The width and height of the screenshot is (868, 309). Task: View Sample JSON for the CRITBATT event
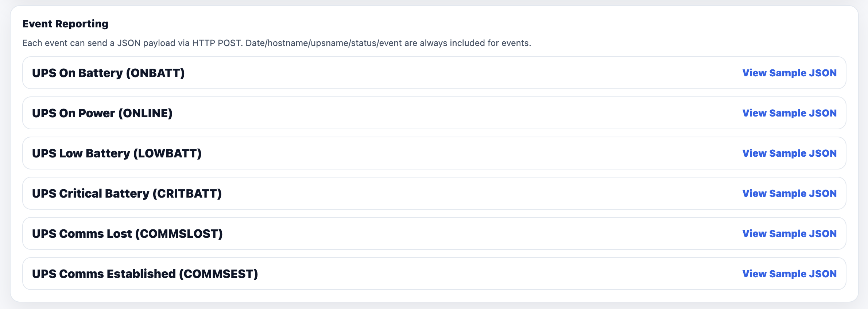pyautogui.click(x=790, y=193)
